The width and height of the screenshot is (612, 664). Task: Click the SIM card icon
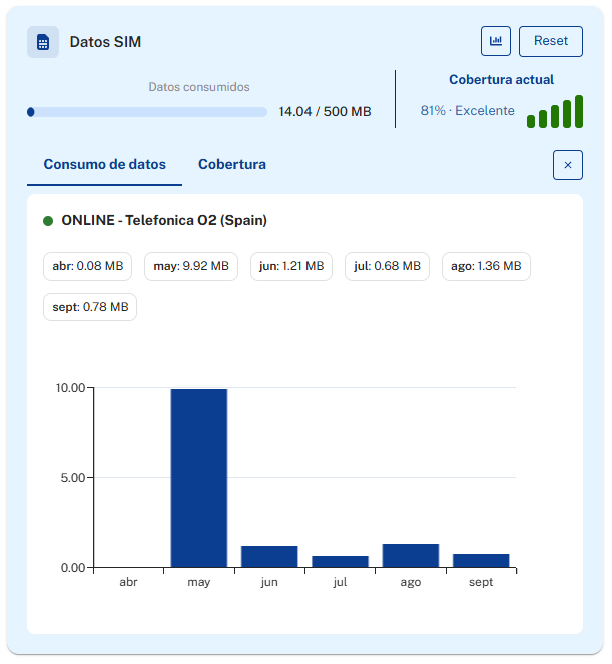[x=43, y=42]
